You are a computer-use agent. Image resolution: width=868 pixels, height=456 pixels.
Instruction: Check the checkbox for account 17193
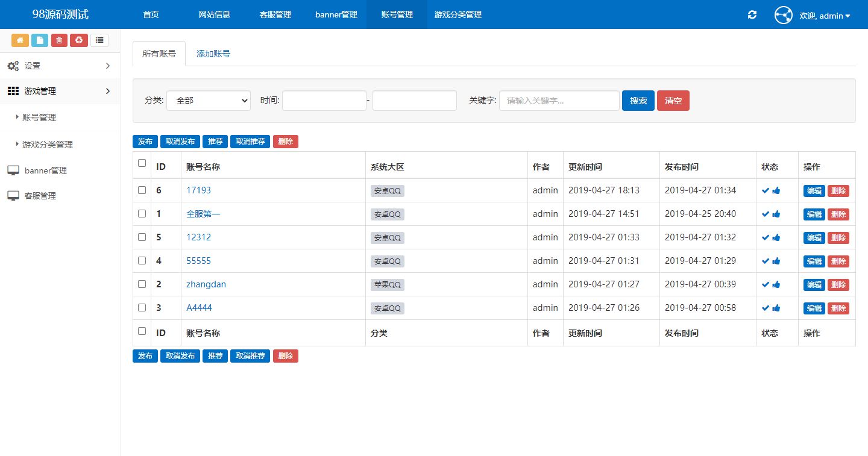click(142, 190)
